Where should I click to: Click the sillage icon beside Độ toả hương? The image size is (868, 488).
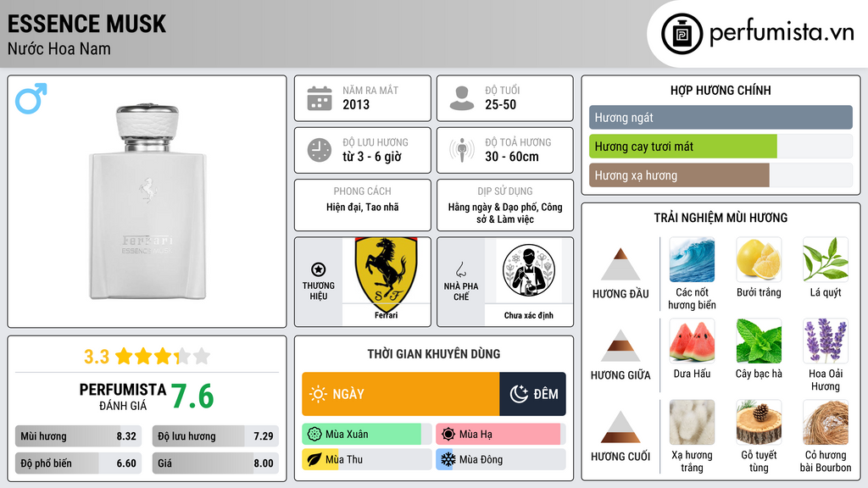462,150
